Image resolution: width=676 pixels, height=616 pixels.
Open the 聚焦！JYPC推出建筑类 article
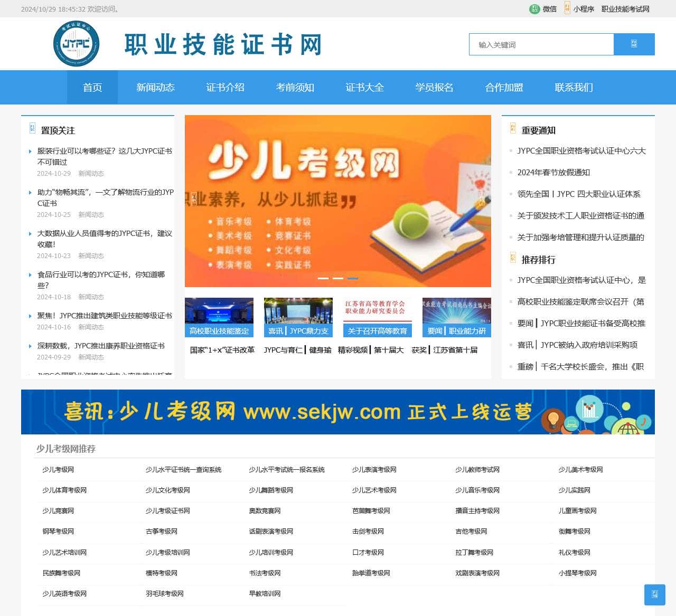(x=105, y=316)
